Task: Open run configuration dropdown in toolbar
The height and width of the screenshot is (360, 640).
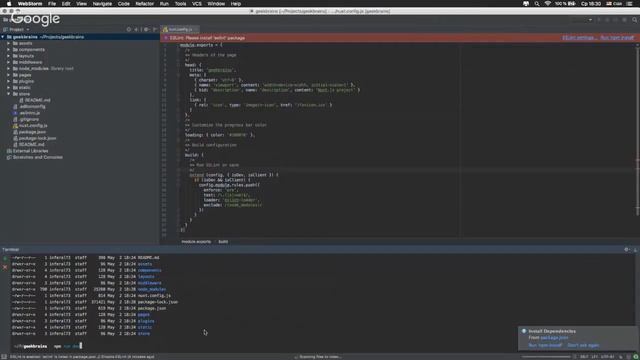Action: [590, 20]
